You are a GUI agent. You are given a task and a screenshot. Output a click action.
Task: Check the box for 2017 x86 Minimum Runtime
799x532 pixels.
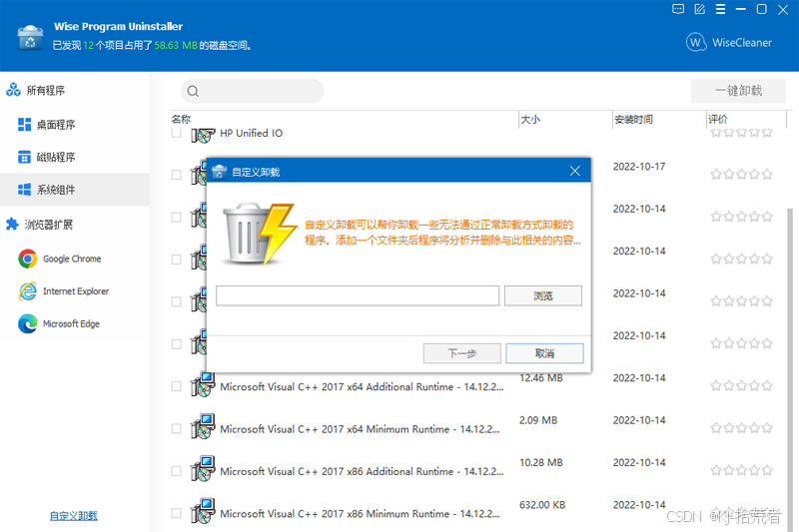point(177,513)
